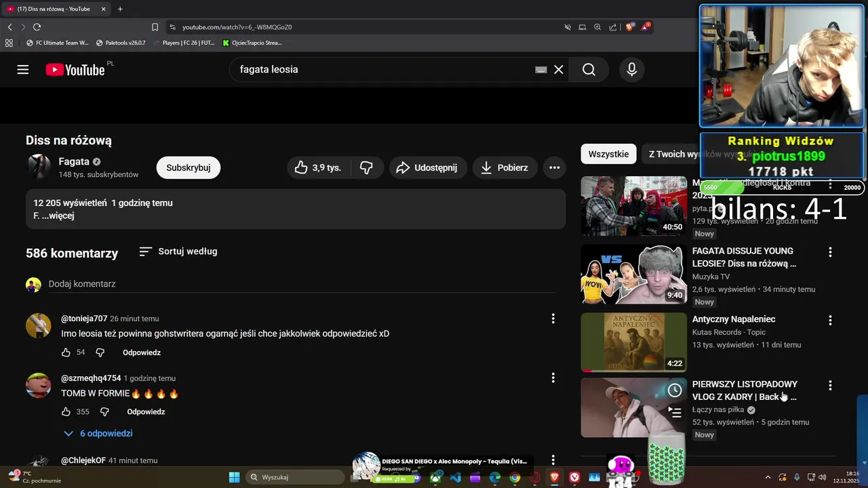Open the 'Muzyka TV' channel link
The width and height of the screenshot is (868, 488).
coord(711,277)
